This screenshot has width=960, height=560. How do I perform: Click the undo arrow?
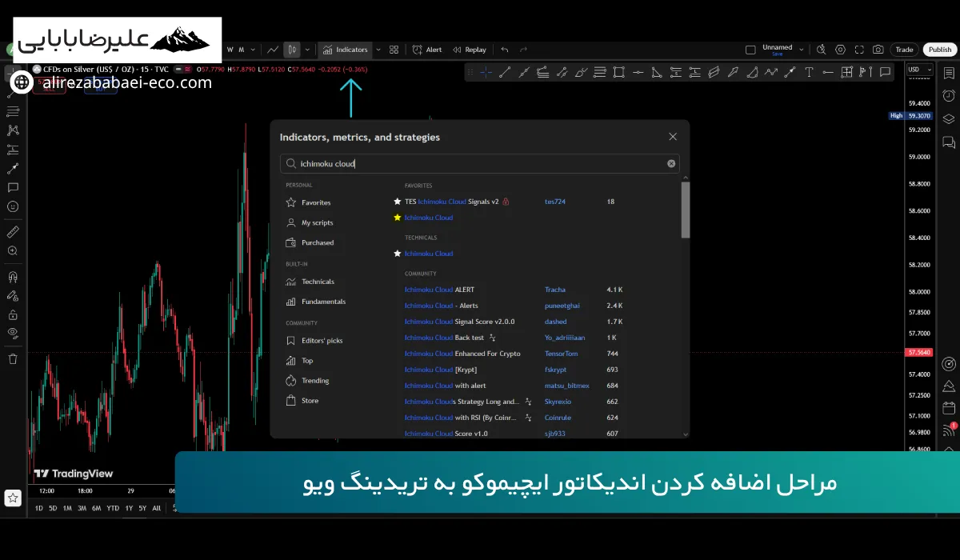(504, 50)
